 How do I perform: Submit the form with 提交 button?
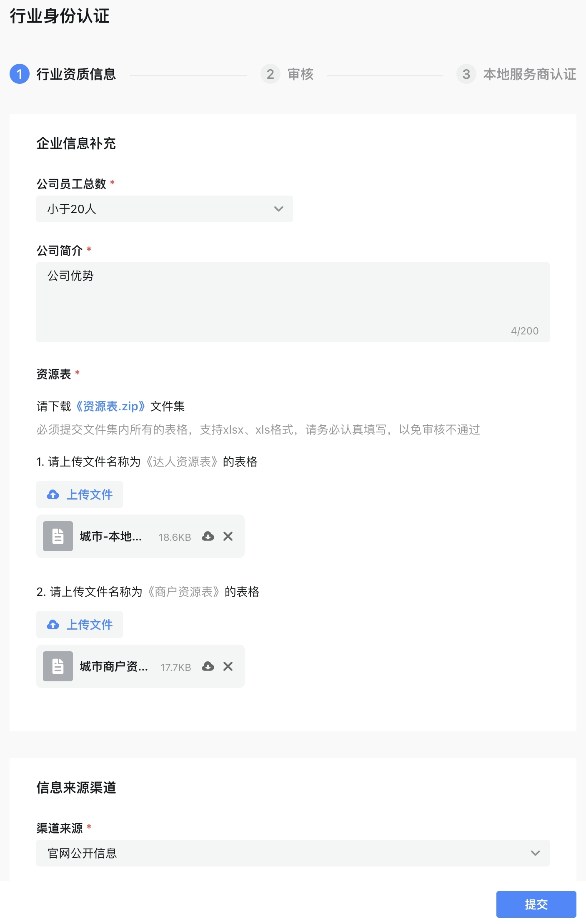pyautogui.click(x=536, y=904)
